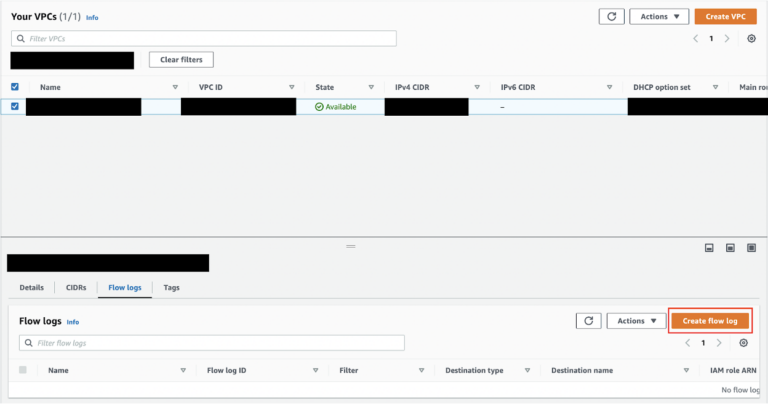The height and width of the screenshot is (404, 768).
Task: Switch to the CIDRs tab
Action: pyautogui.click(x=76, y=287)
